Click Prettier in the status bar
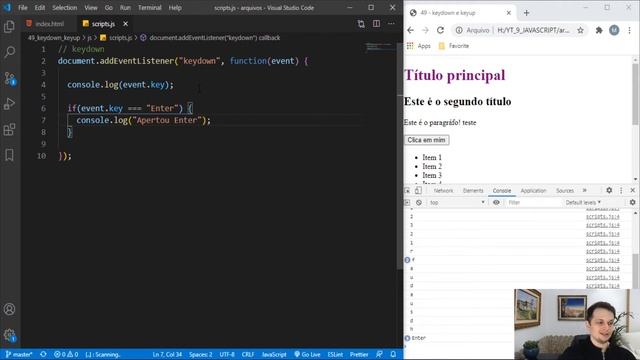 point(359,354)
